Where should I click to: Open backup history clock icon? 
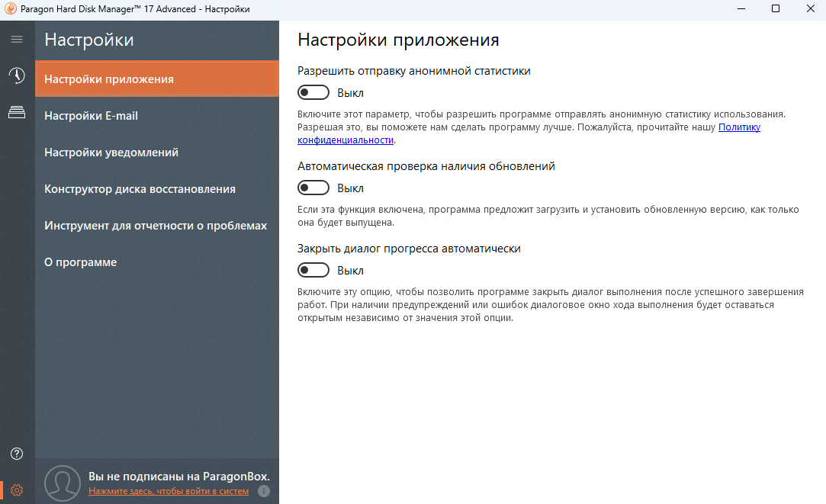[x=17, y=75]
